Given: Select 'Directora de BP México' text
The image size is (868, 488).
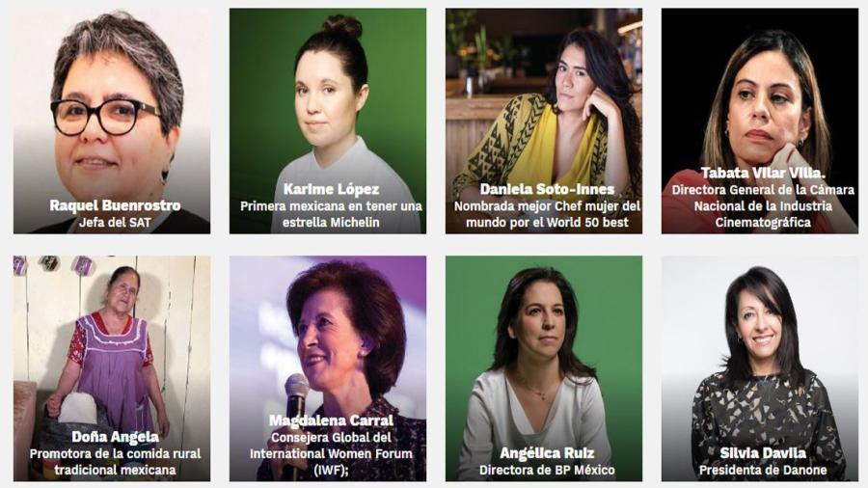Looking at the screenshot, I should point(547,471).
